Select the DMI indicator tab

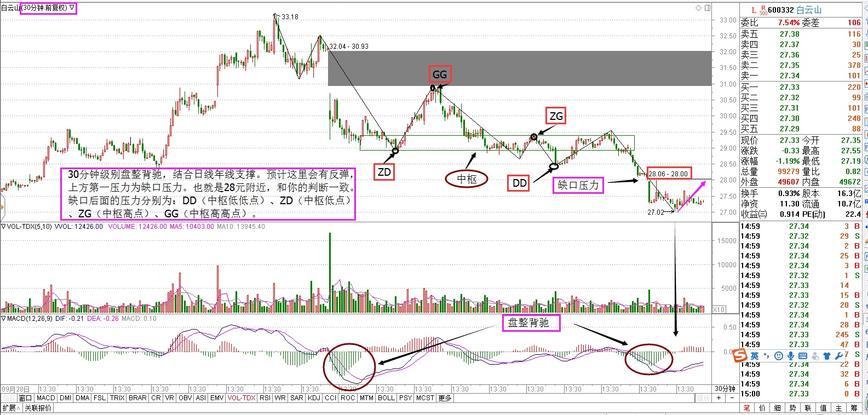click(x=65, y=398)
